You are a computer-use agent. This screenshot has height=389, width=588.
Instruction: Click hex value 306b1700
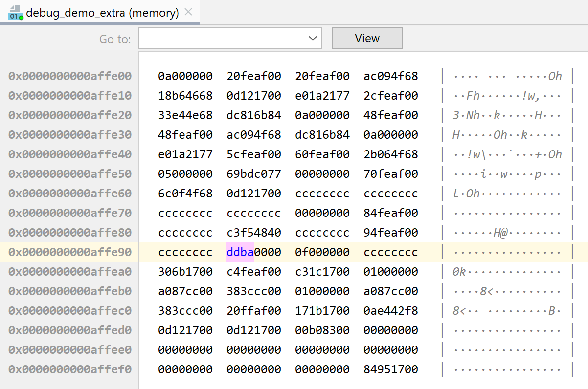point(185,272)
